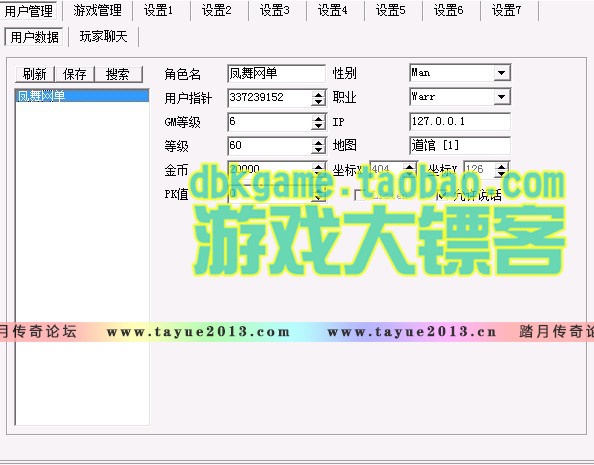Switch to the 玩家聊天 sub-tab
Screen dimensions: 594x465
click(x=103, y=37)
